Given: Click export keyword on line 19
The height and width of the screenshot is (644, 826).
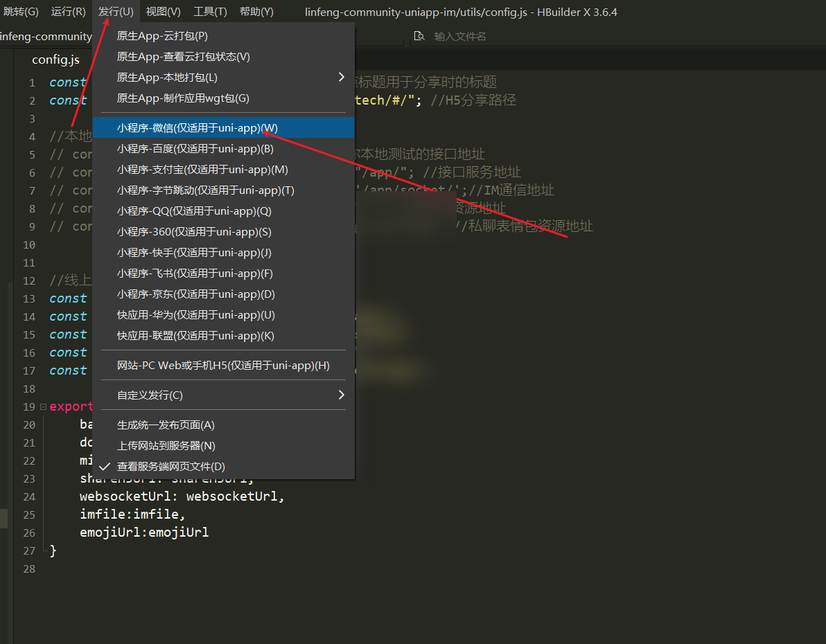Looking at the screenshot, I should (x=71, y=406).
